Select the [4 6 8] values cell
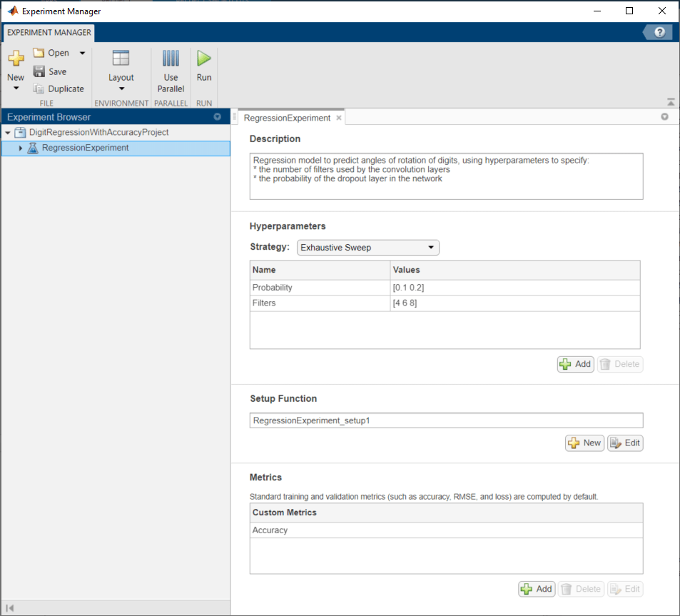 click(x=515, y=303)
